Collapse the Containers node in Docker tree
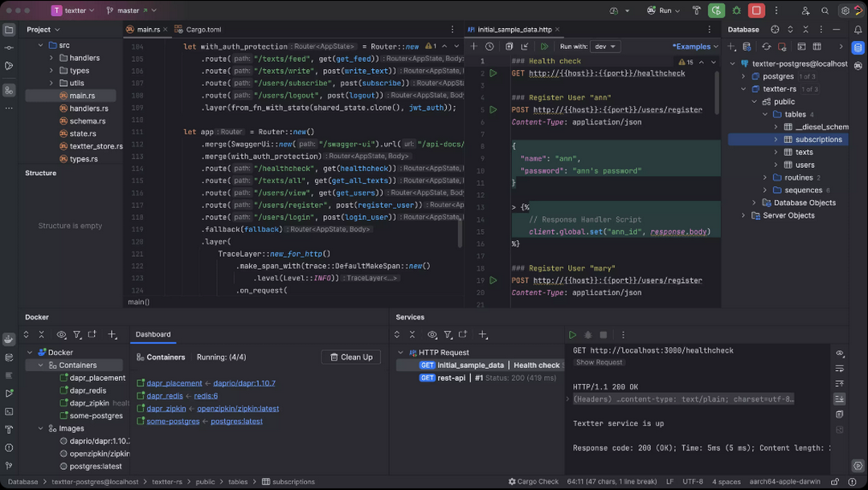The height and width of the screenshot is (490, 868). click(42, 365)
